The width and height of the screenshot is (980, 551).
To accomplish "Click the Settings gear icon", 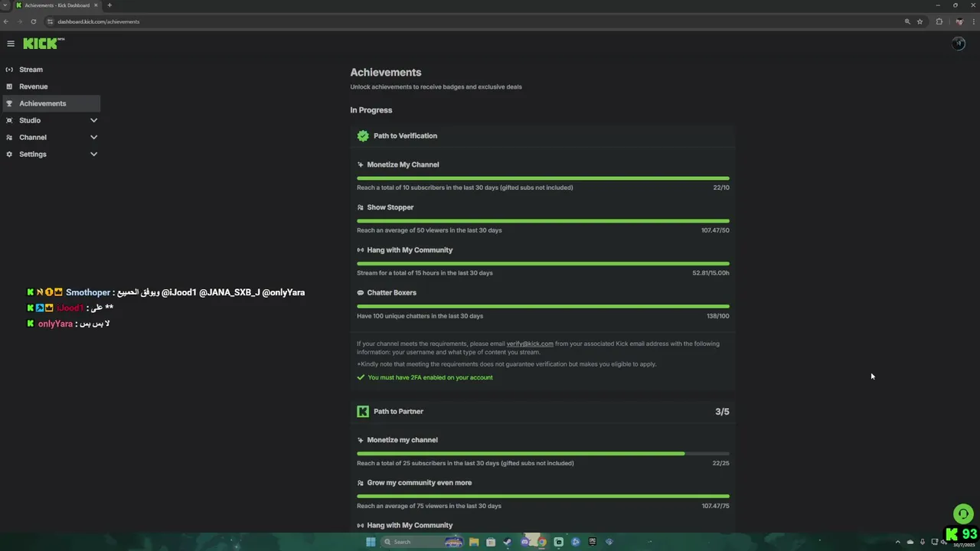I will 9,154.
